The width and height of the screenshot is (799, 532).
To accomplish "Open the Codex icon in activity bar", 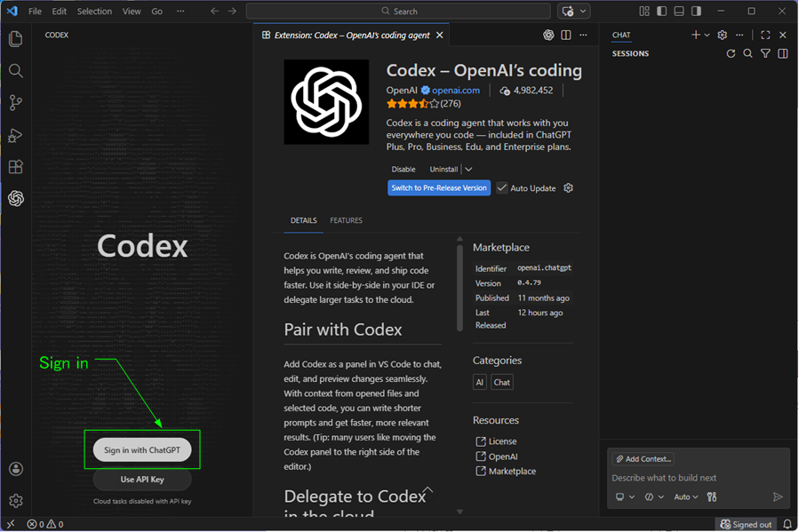I will 16,199.
